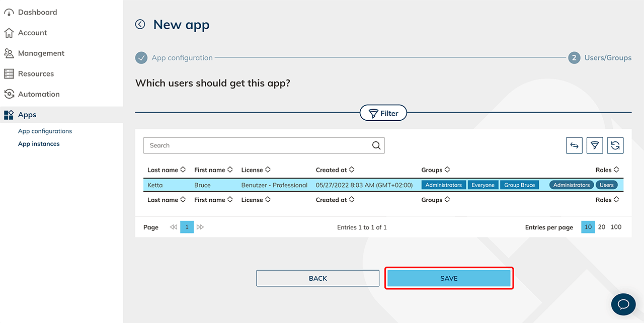Click the BACK button

(x=317, y=278)
